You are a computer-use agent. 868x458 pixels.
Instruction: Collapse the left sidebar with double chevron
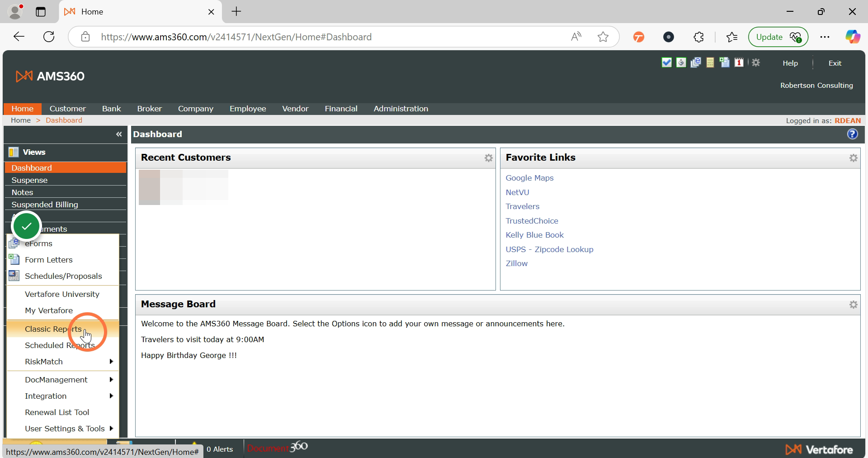(119, 134)
